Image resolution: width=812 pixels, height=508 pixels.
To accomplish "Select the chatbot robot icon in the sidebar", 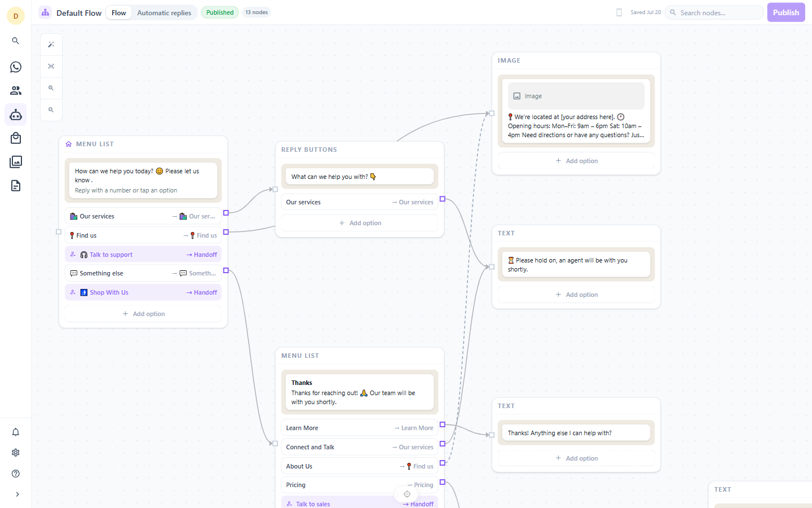I will pos(16,115).
